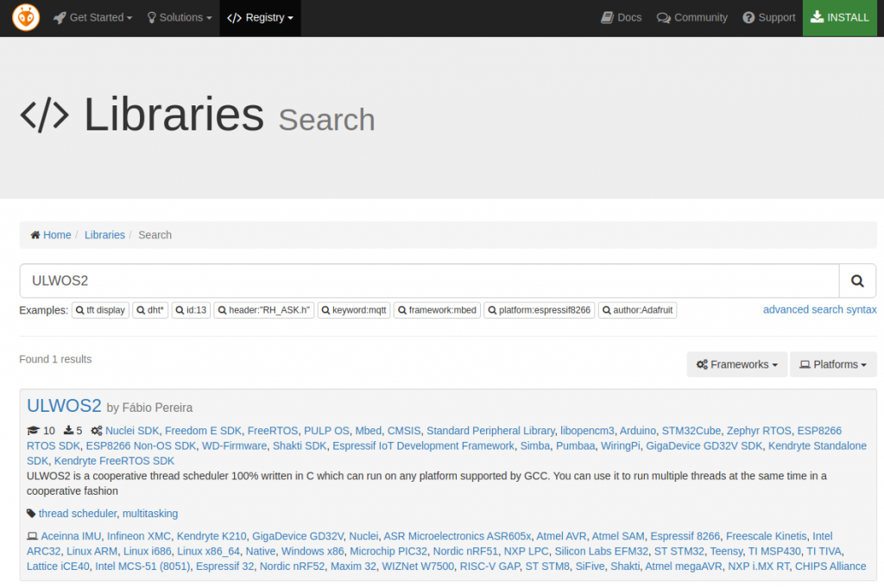Image resolution: width=884 pixels, height=588 pixels.
Task: Click the Docs book icon
Action: coord(606,17)
